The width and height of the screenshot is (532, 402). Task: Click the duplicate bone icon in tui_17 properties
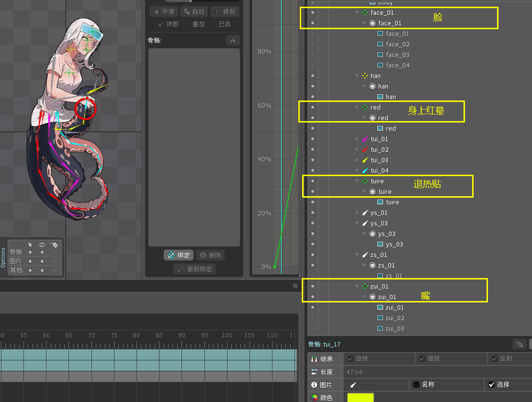(x=519, y=344)
